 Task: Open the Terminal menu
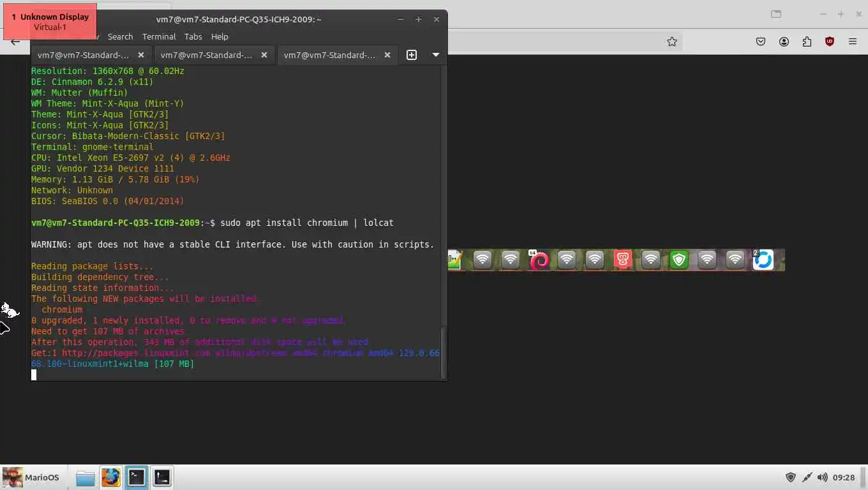(159, 36)
